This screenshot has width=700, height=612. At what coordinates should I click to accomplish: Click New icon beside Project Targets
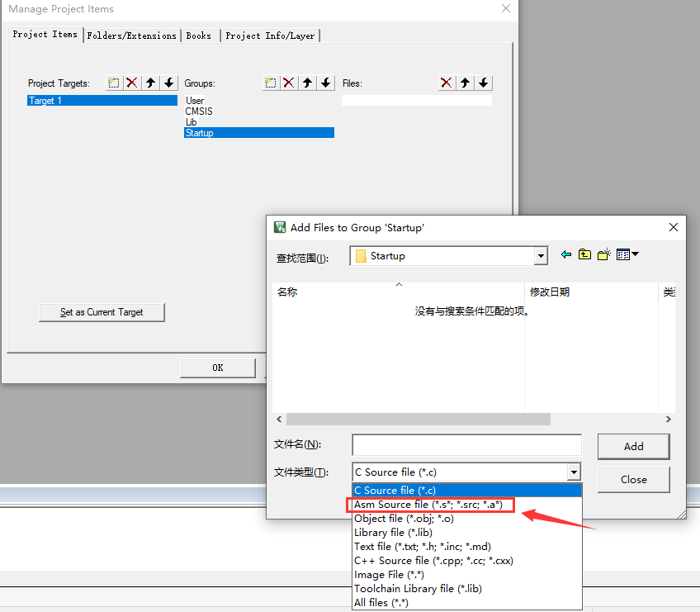click(x=114, y=83)
